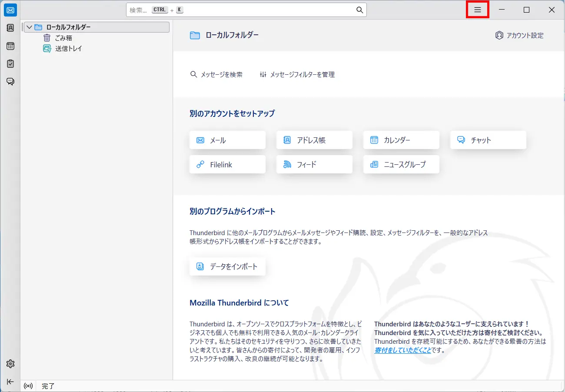
Task: Click the データをインポート button
Action: pyautogui.click(x=227, y=266)
